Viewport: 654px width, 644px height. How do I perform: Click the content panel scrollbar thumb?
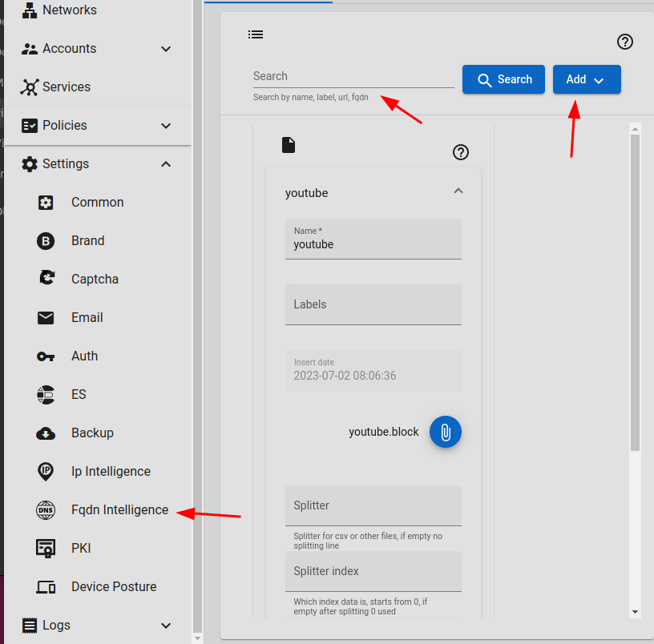(635, 292)
